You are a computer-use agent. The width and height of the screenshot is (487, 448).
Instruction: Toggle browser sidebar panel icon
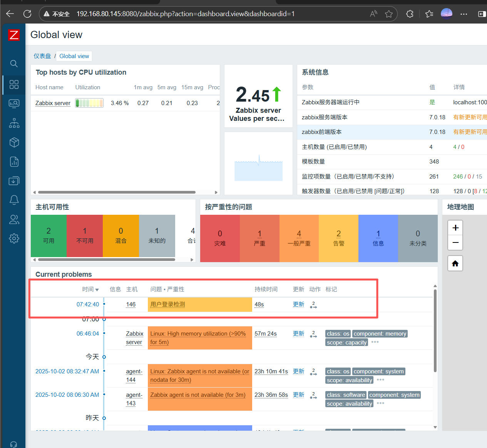(482, 14)
